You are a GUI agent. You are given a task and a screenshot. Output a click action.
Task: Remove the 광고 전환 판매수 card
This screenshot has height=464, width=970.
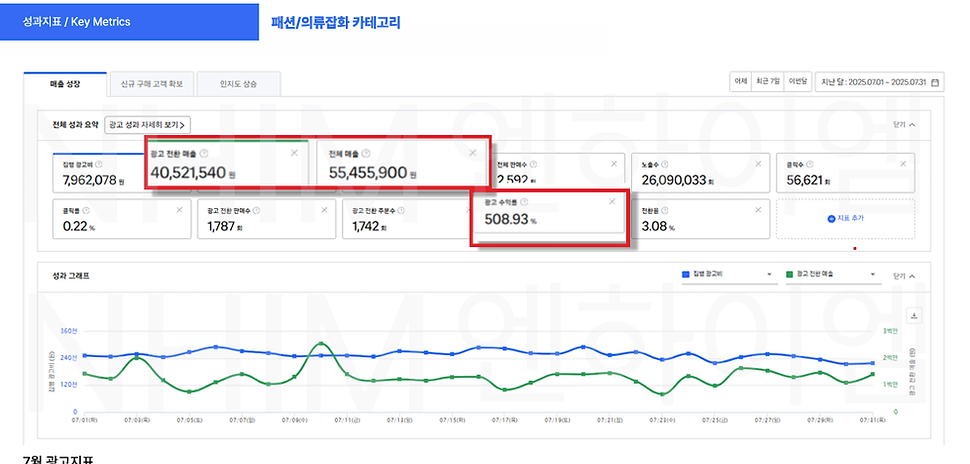tap(324, 210)
